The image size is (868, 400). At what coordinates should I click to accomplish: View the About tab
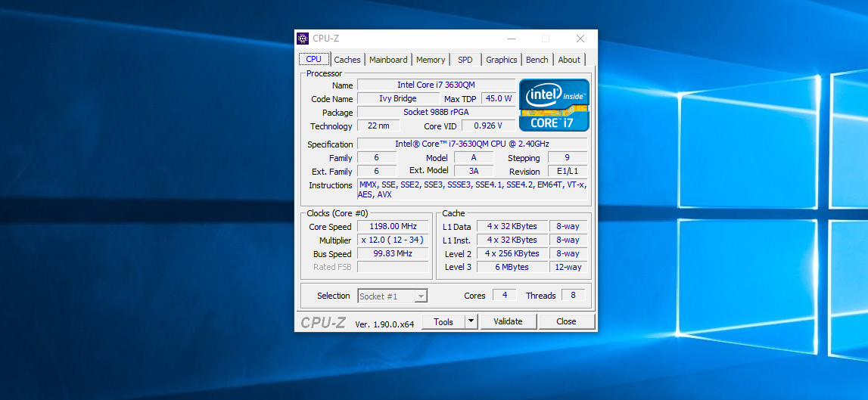[x=569, y=60]
